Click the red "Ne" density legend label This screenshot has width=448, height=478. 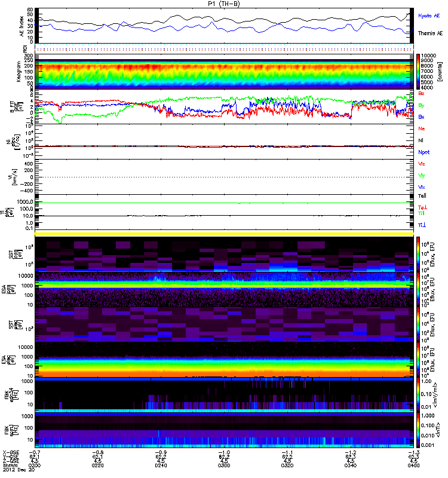(x=422, y=128)
